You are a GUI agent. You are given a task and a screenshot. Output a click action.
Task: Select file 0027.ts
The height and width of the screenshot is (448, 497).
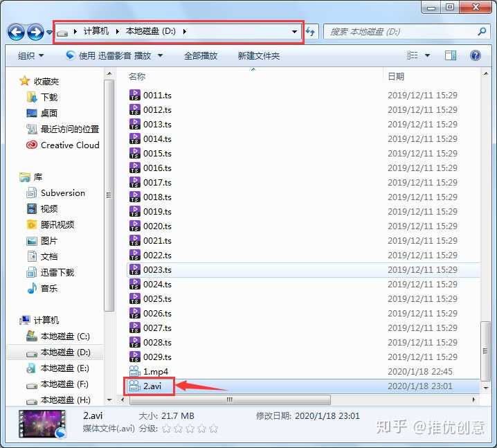pos(157,328)
